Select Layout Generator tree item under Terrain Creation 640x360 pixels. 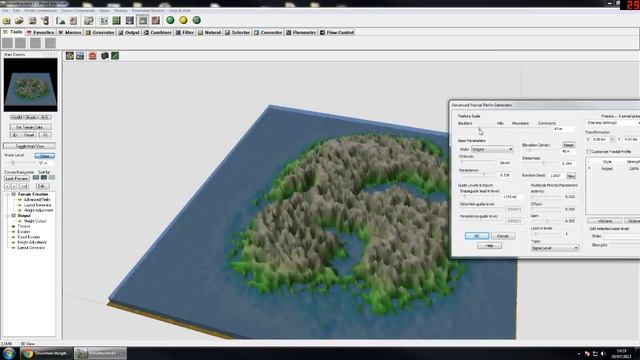point(37,205)
